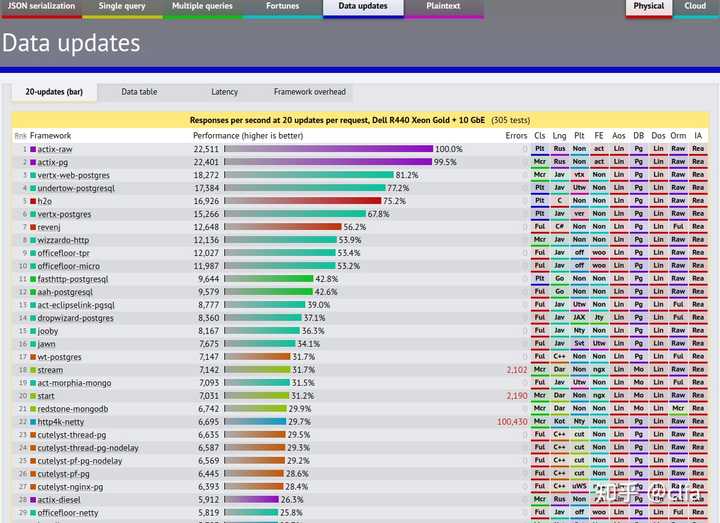Click the green swatch beside fasthttp-postgresql
This screenshot has height=523, width=720.
[x=33, y=279]
